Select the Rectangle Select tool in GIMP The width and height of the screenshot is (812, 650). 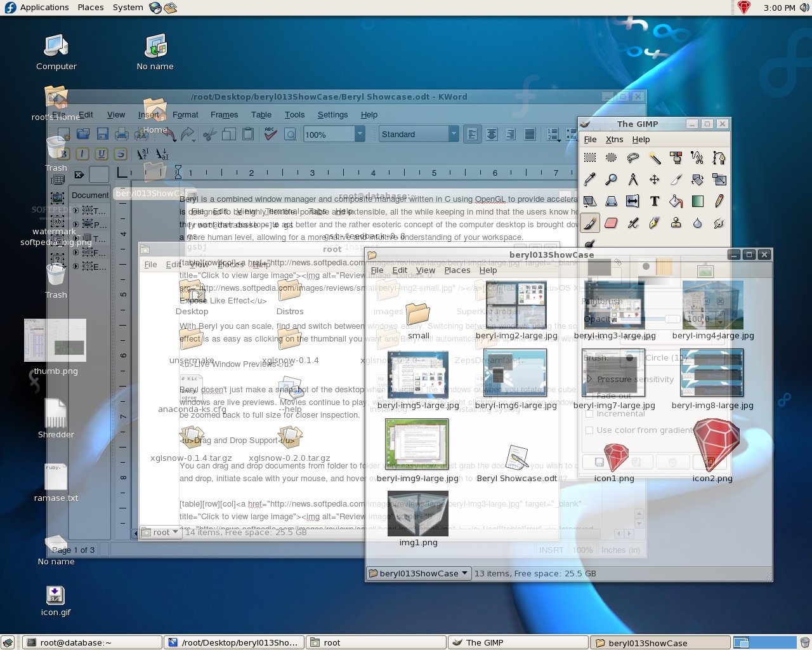point(590,158)
